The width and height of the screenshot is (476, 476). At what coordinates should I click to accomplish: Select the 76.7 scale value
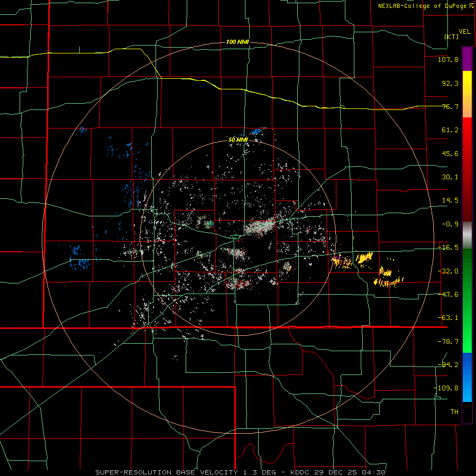(x=450, y=106)
